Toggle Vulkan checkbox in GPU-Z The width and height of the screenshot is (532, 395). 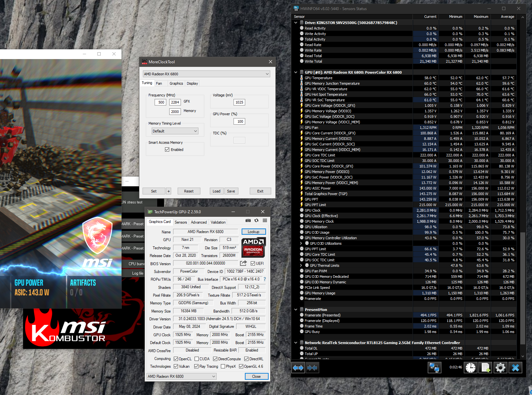point(176,366)
